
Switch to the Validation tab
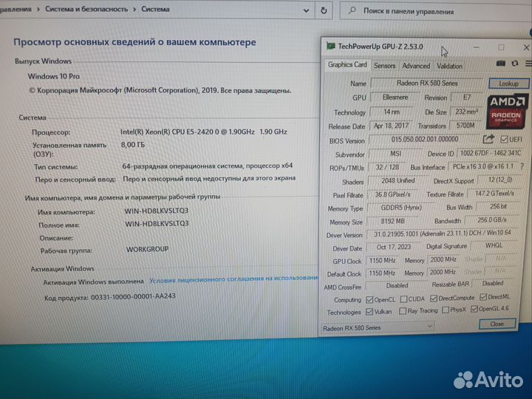[449, 66]
